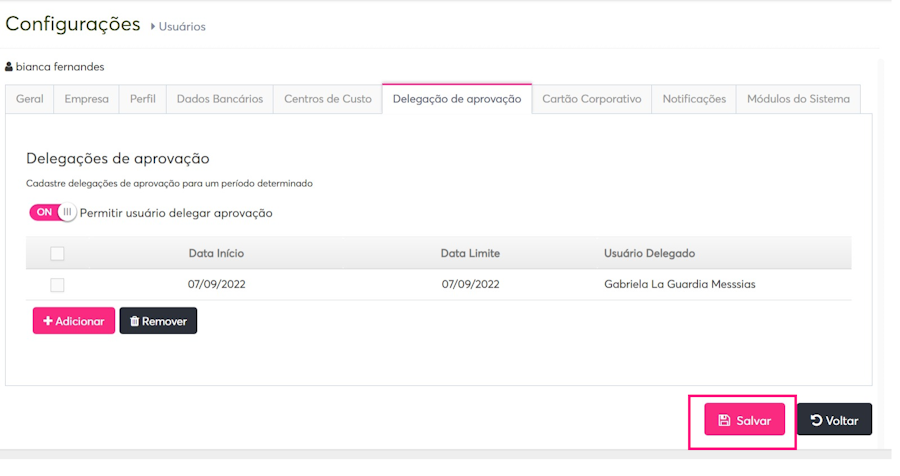
Task: Go back with Voltar button
Action: (835, 421)
